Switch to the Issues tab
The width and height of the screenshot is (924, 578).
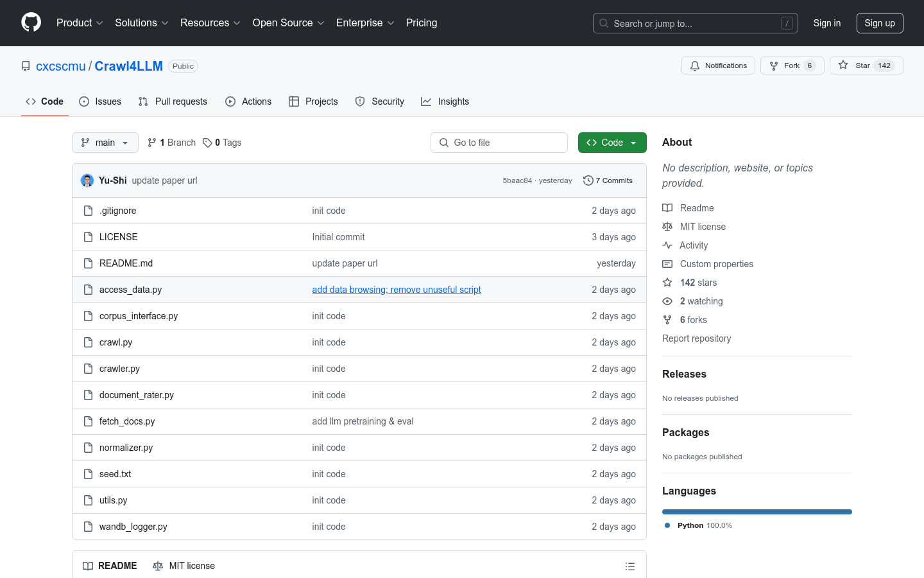click(x=100, y=101)
